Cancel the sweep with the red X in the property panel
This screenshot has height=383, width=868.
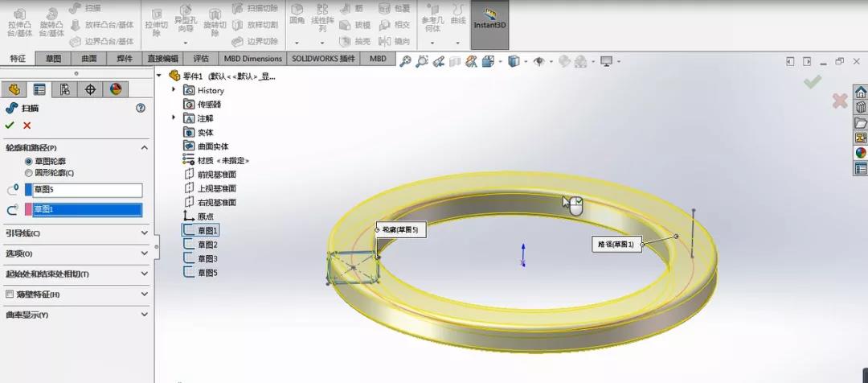click(x=27, y=126)
